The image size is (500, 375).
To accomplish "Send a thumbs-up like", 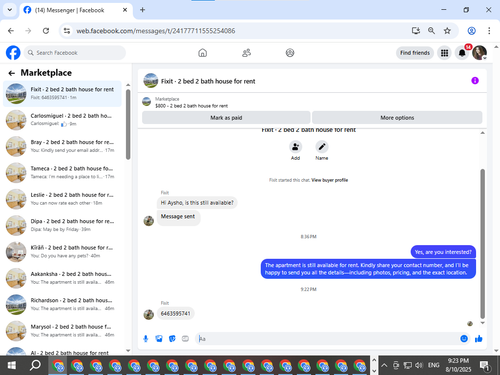I will [479, 339].
